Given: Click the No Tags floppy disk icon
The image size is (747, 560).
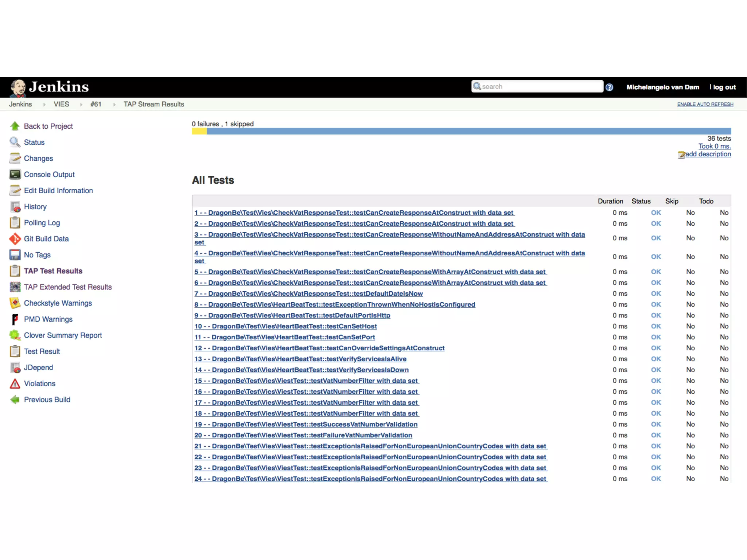Looking at the screenshot, I should click(15, 255).
